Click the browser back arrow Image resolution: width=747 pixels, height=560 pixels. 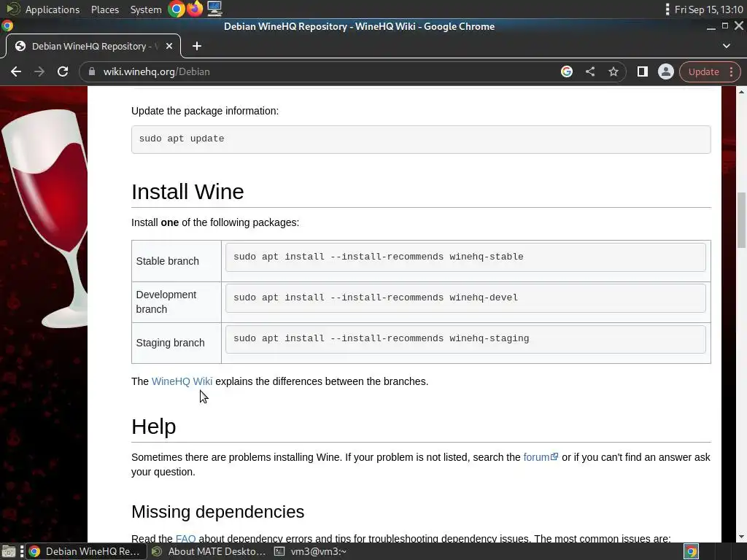coord(16,71)
